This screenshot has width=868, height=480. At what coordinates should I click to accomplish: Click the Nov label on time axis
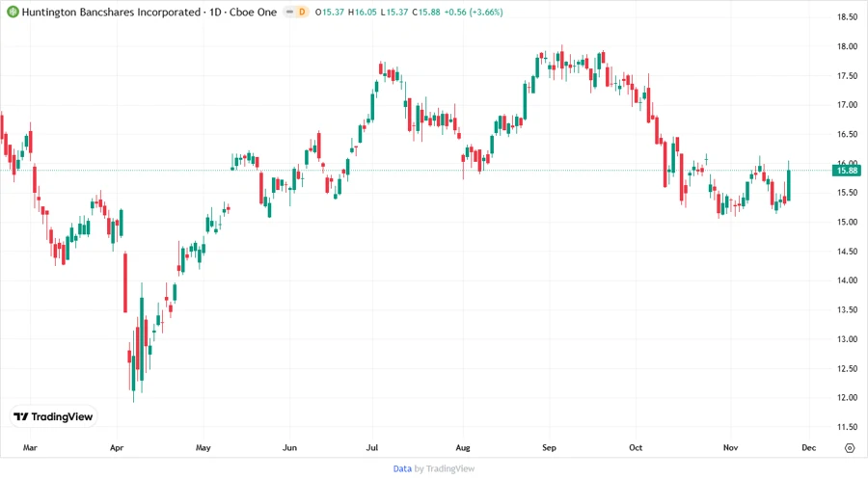(x=731, y=447)
